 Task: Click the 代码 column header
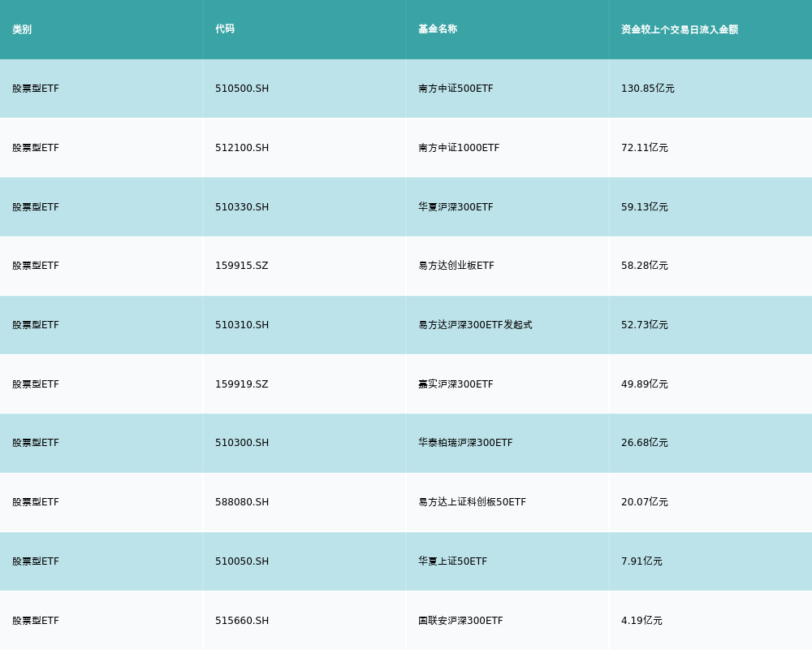pyautogui.click(x=225, y=29)
